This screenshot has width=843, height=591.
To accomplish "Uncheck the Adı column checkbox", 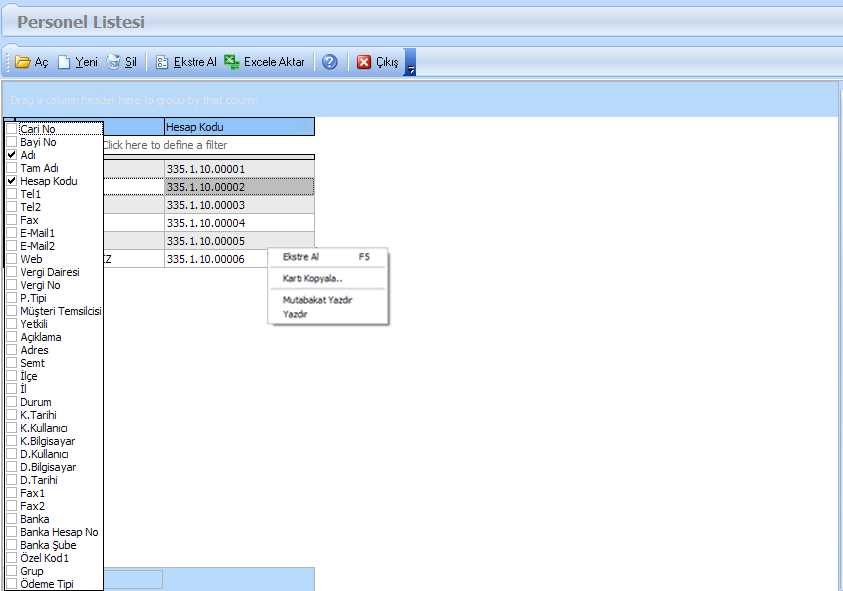I will pyautogui.click(x=12, y=155).
